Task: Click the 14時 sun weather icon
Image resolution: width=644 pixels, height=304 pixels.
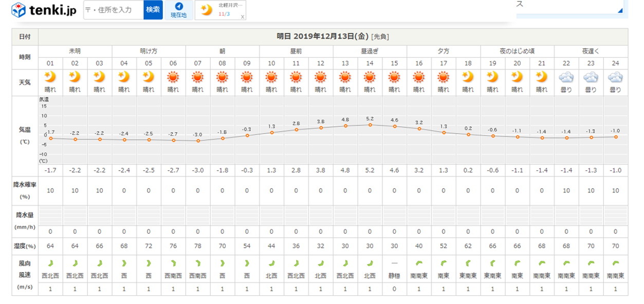Action: point(370,77)
